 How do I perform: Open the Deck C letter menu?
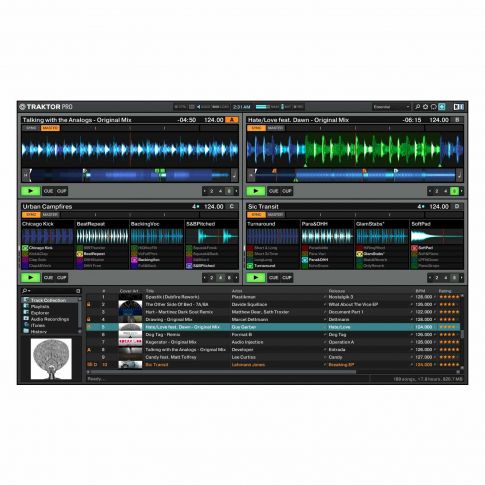(232, 206)
